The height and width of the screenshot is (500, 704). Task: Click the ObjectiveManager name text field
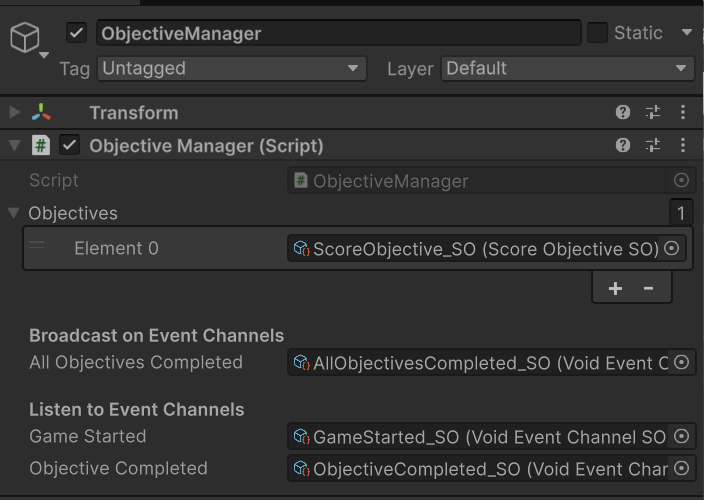(x=339, y=33)
